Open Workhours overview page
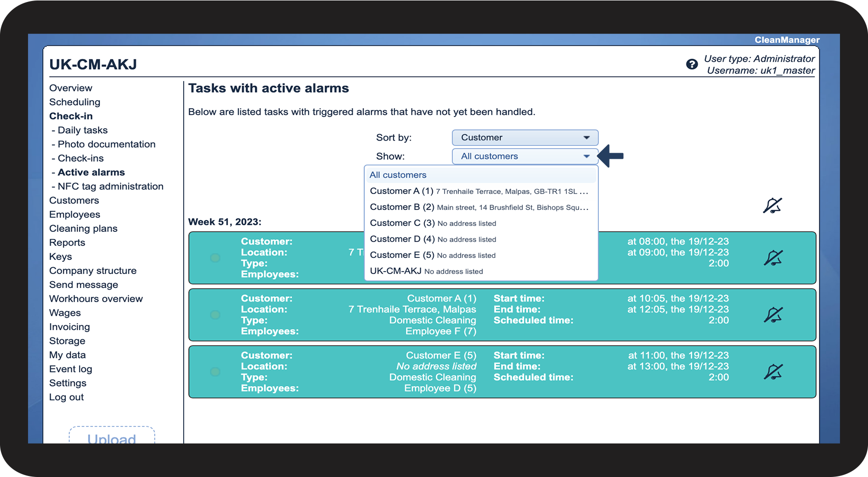Screen dimensions: 868x477 96,299
